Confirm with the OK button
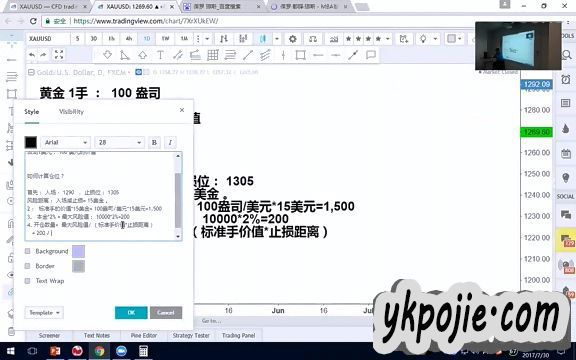 (131, 313)
